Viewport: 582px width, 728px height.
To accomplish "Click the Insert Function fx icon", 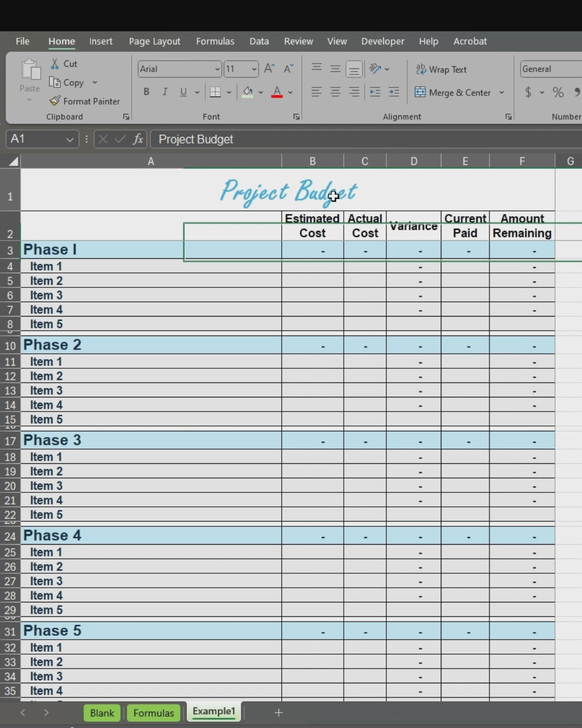I will tap(138, 139).
